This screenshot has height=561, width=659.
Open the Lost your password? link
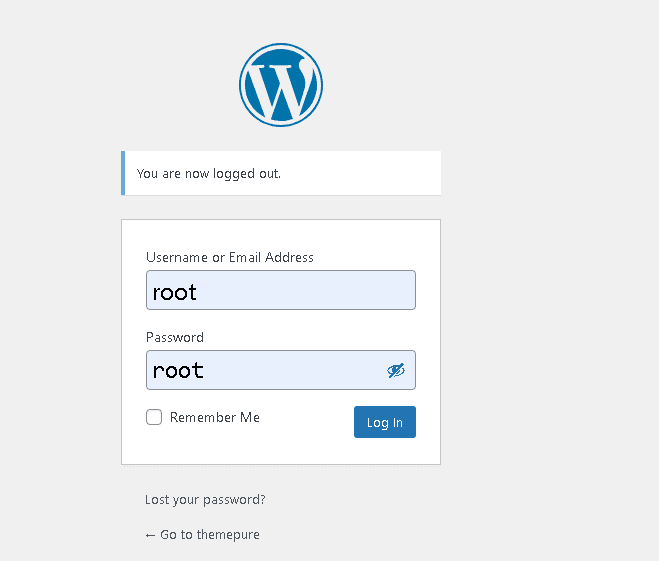point(205,499)
